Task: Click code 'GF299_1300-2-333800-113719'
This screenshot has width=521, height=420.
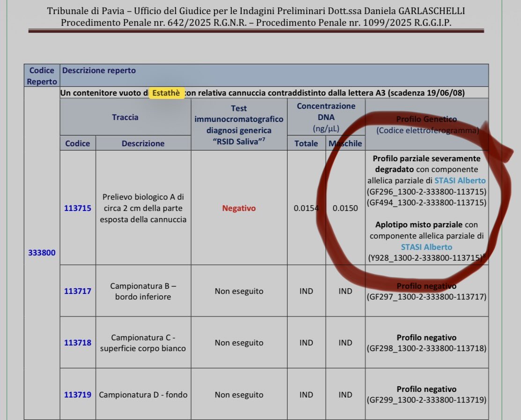Action: [427, 400]
